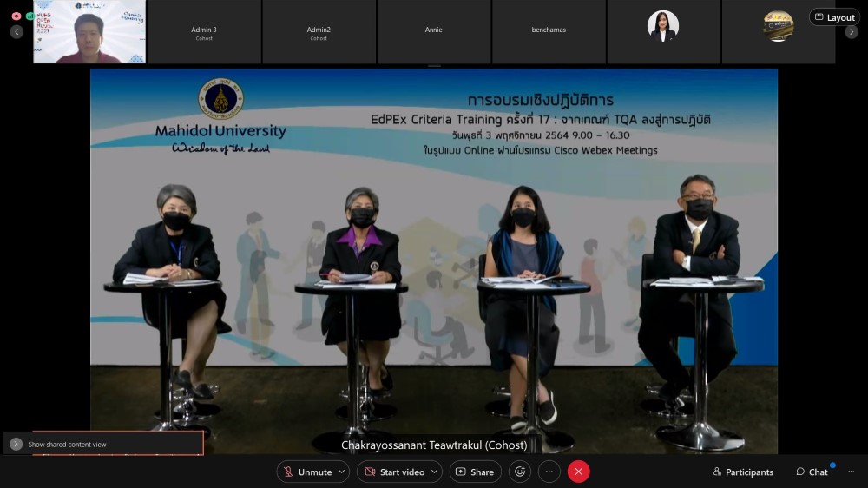Screen dimensions: 868x488
Task: Open the Layout menu
Action: tap(834, 17)
